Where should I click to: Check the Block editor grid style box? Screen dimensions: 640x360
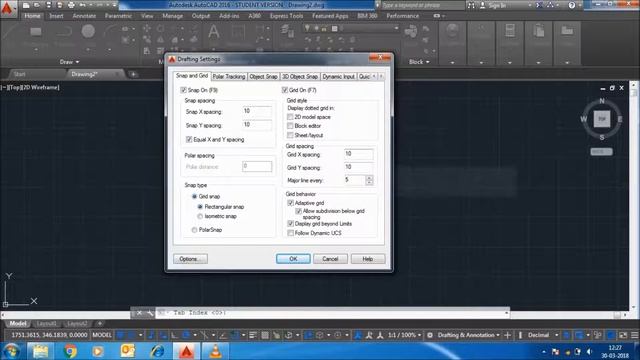point(290,126)
